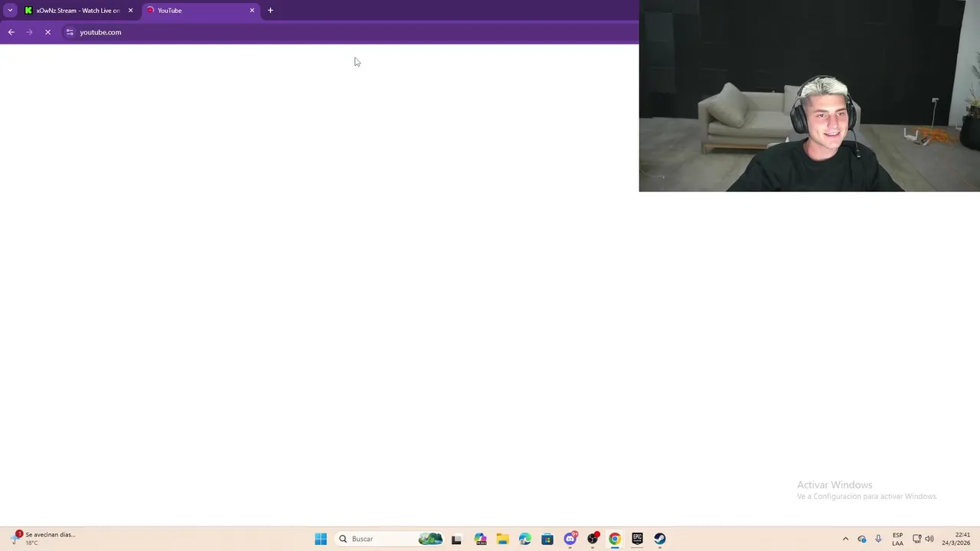Close the YouTube tab
980x551 pixels.
[252, 11]
